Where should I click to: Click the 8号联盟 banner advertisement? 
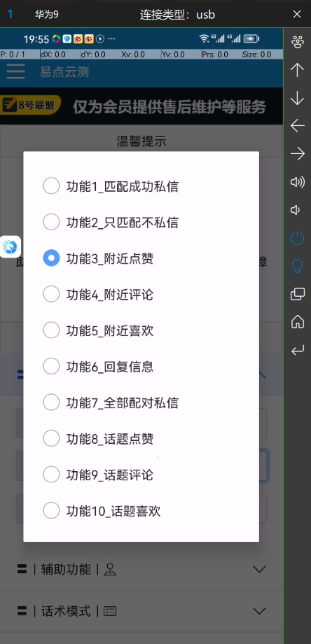[141, 106]
